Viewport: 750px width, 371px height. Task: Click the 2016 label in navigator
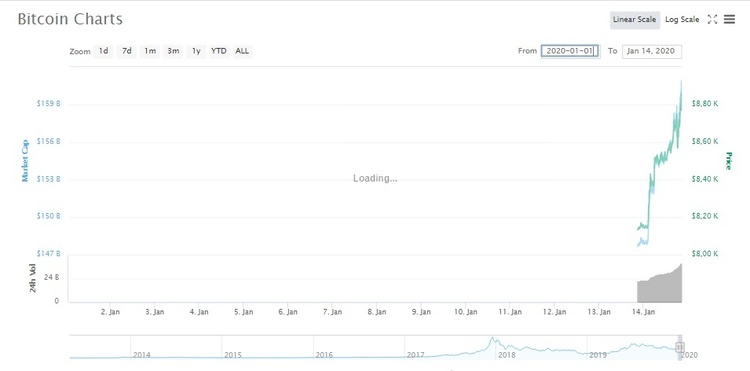point(324,355)
